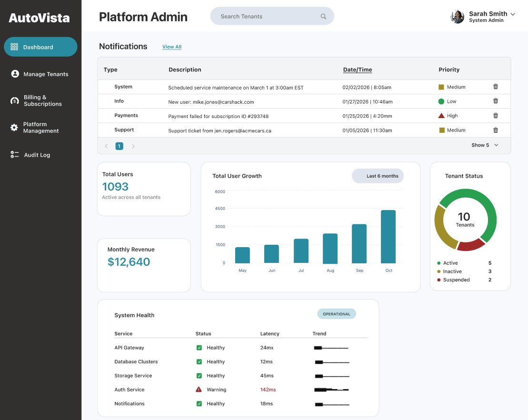528x420 pixels.
Task: Delete the System maintenance notification
Action: [x=496, y=87]
